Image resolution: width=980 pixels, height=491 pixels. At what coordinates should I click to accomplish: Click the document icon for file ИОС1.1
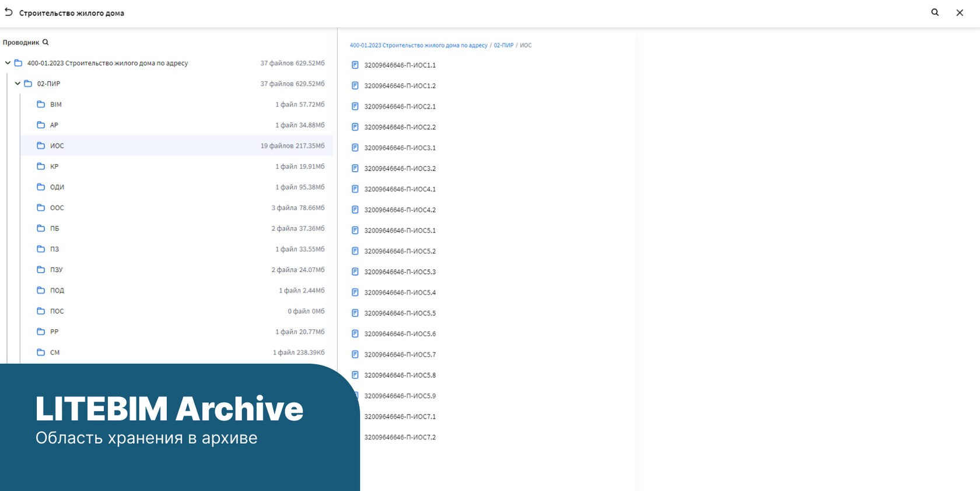tap(355, 65)
